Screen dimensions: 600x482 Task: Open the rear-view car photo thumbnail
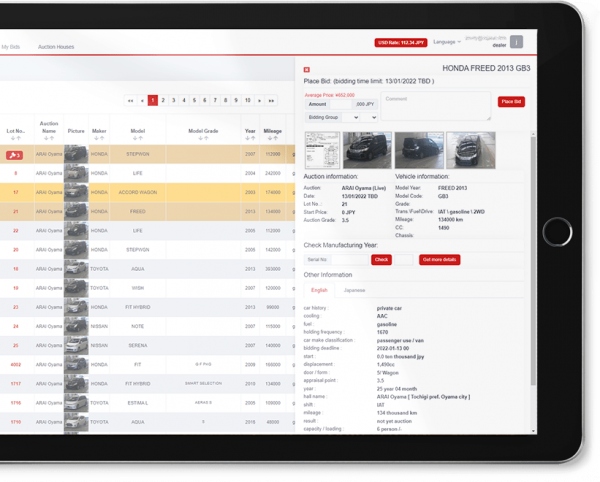point(419,150)
